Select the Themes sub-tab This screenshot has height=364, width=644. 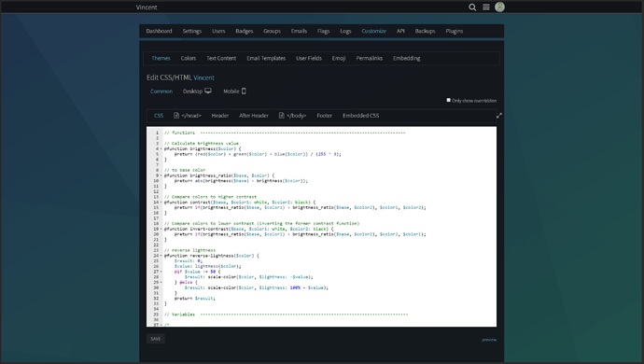161,59
